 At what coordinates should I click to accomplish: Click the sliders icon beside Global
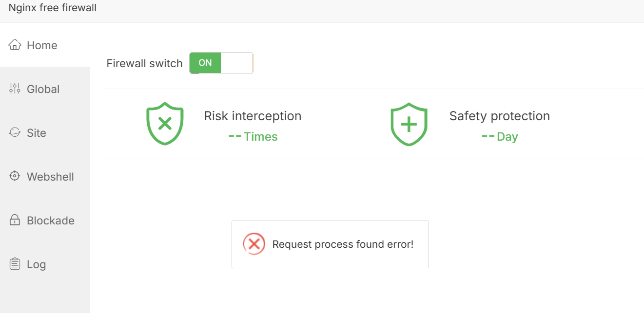tap(15, 89)
